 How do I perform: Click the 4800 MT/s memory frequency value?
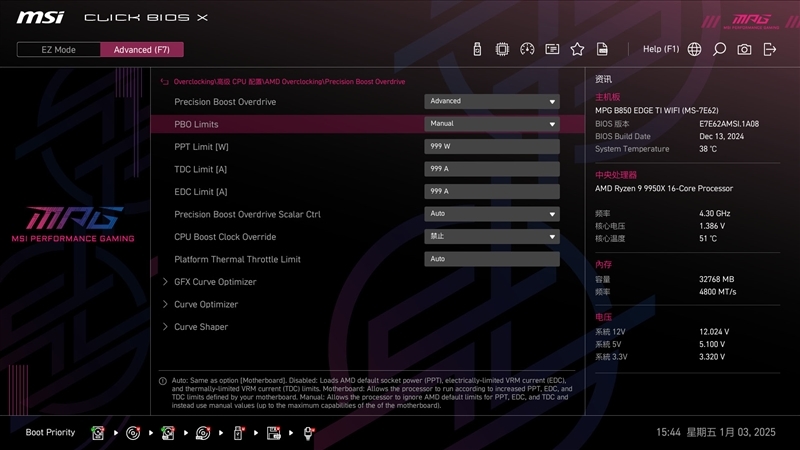(718, 292)
